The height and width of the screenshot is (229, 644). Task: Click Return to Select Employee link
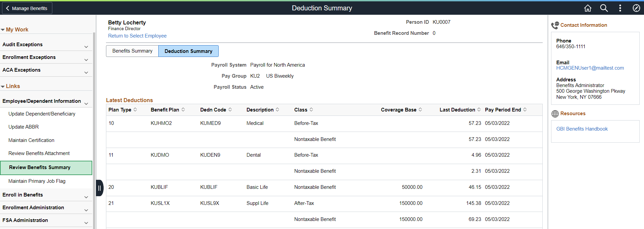137,36
